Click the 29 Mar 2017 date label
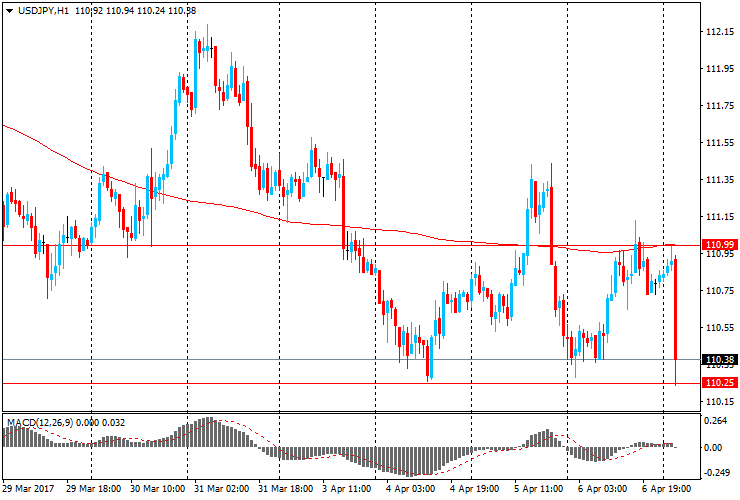 tap(29, 488)
